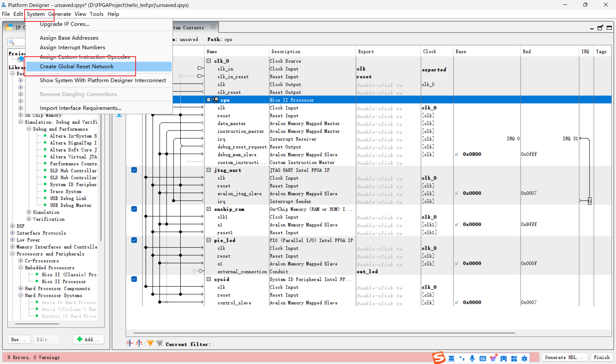Collapse the jtag_uart component row

click(x=209, y=170)
